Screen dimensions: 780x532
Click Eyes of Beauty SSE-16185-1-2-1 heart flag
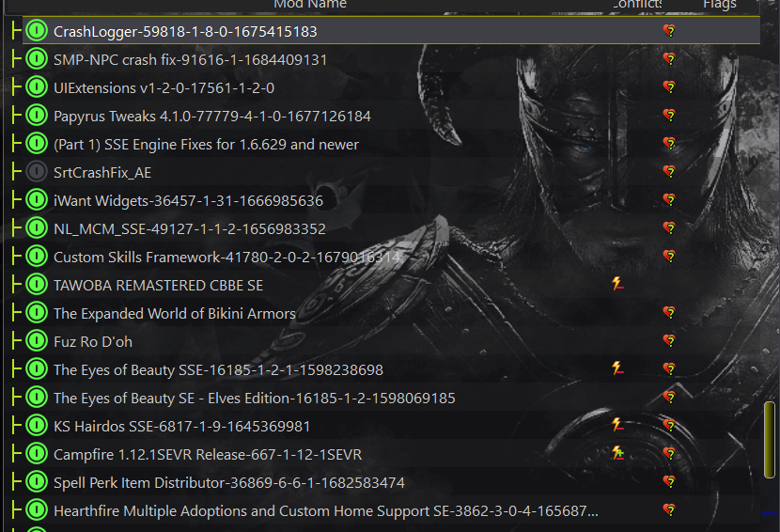click(669, 369)
